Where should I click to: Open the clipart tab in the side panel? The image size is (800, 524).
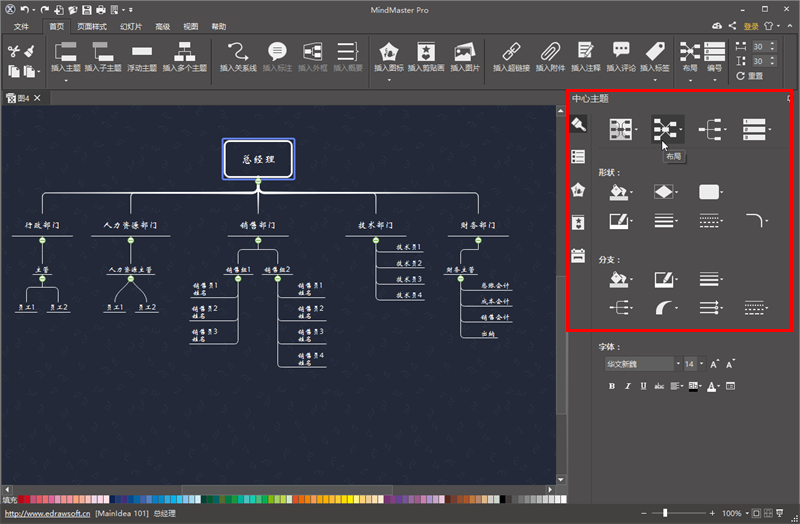[x=578, y=222]
